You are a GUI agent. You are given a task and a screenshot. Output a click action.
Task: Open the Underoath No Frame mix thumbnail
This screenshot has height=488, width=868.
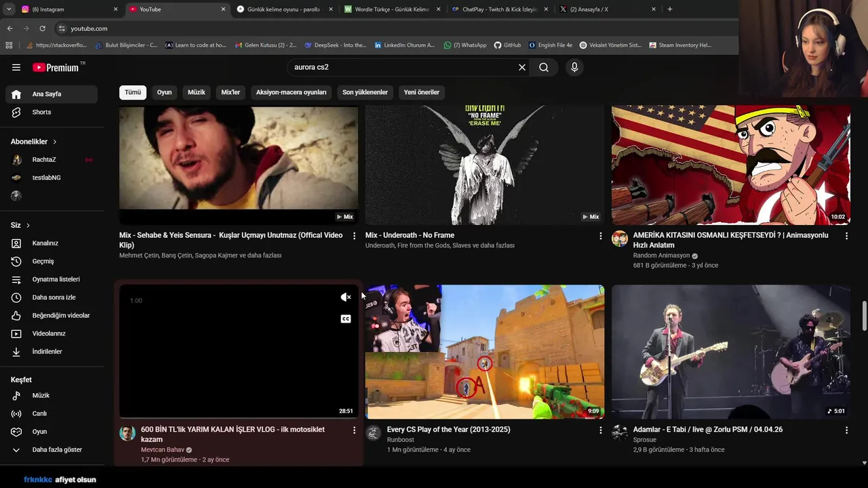484,165
